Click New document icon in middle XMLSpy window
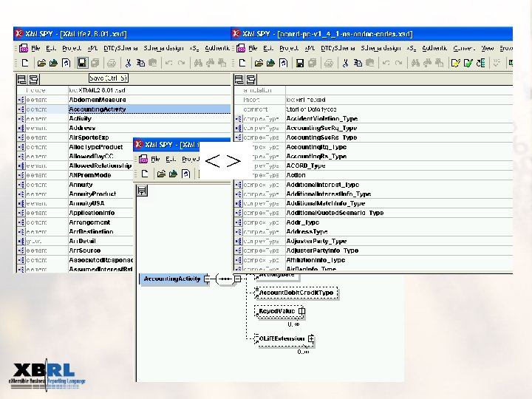The image size is (532, 399). (145, 174)
